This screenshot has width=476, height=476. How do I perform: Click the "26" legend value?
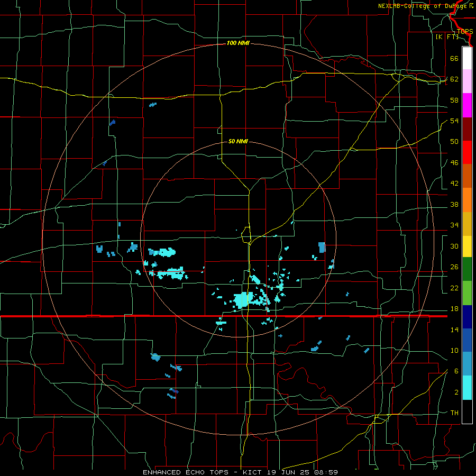coord(454,267)
